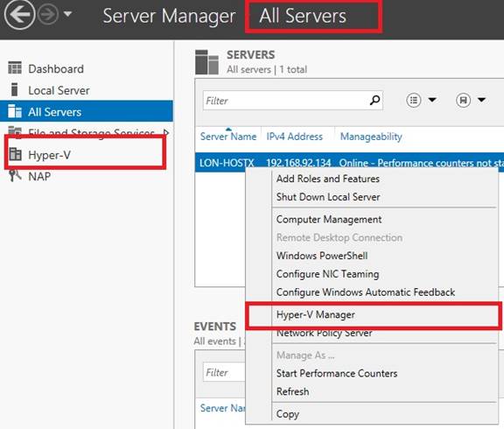Sort by IPv4 Address column
Screen dimensions: 504x429
pyautogui.click(x=294, y=137)
